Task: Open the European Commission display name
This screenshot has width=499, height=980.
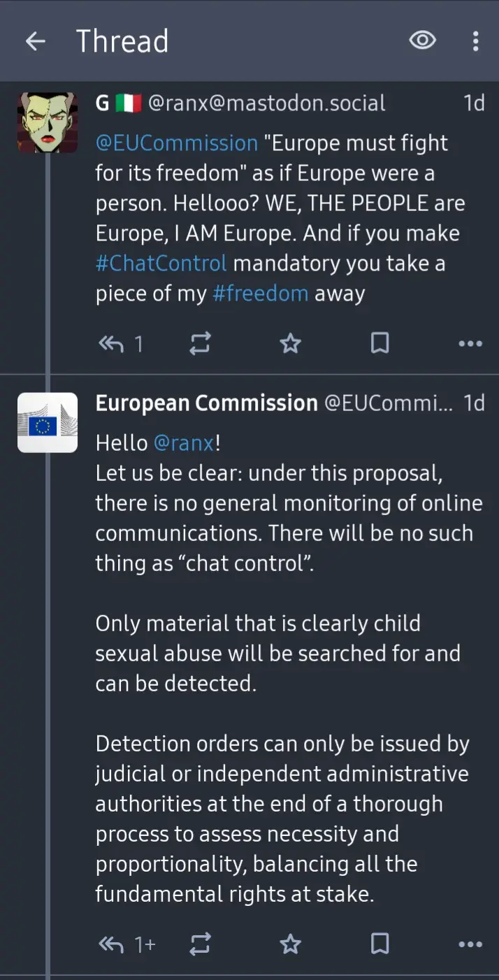Action: pos(206,403)
